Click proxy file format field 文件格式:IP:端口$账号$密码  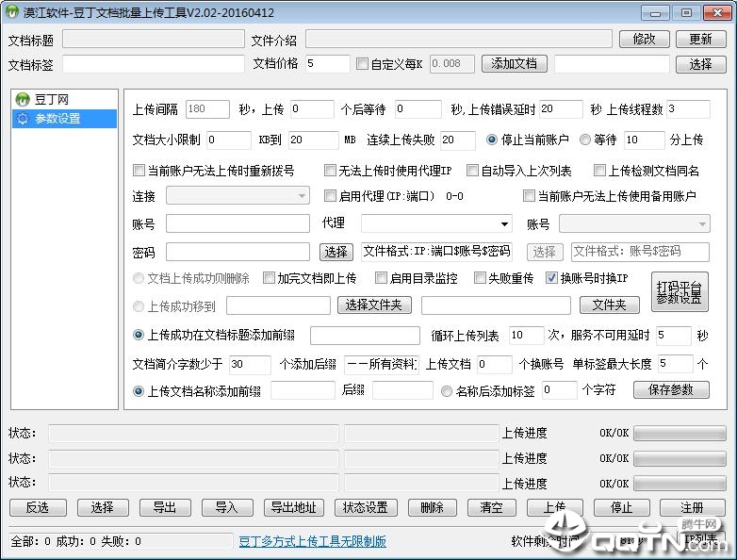436,252
